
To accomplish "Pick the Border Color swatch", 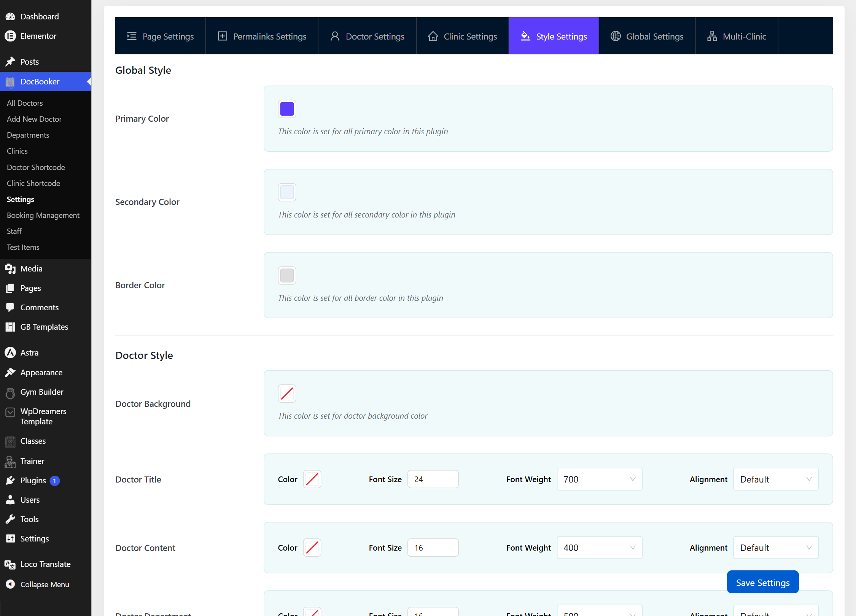I will 287,275.
